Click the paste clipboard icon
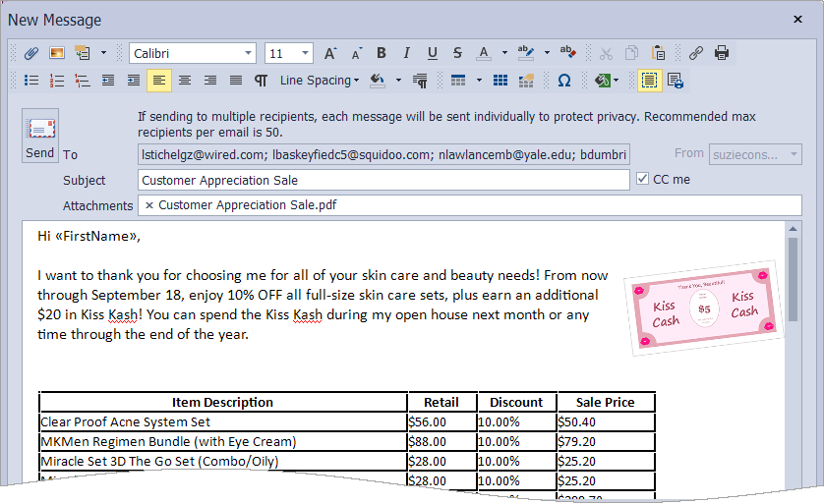Viewport: 824px width, 504px height. tap(658, 53)
